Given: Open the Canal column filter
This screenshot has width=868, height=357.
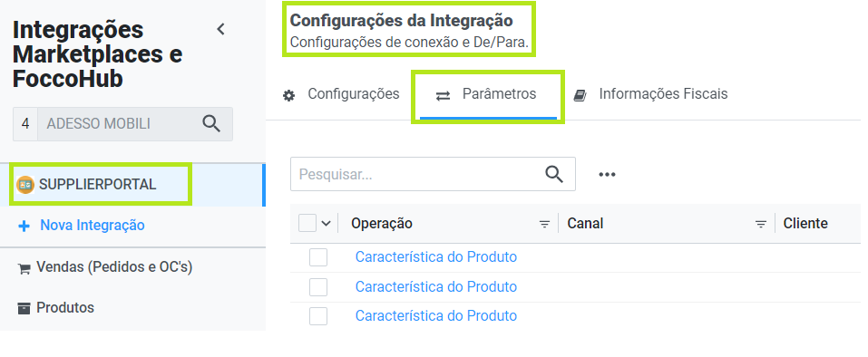Looking at the screenshot, I should [761, 224].
